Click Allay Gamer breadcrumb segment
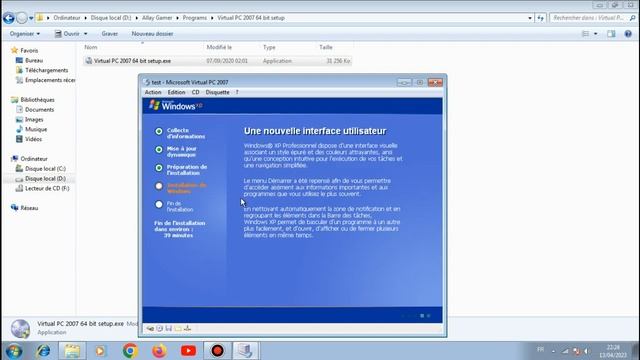This screenshot has width=640, height=360. tap(157, 18)
